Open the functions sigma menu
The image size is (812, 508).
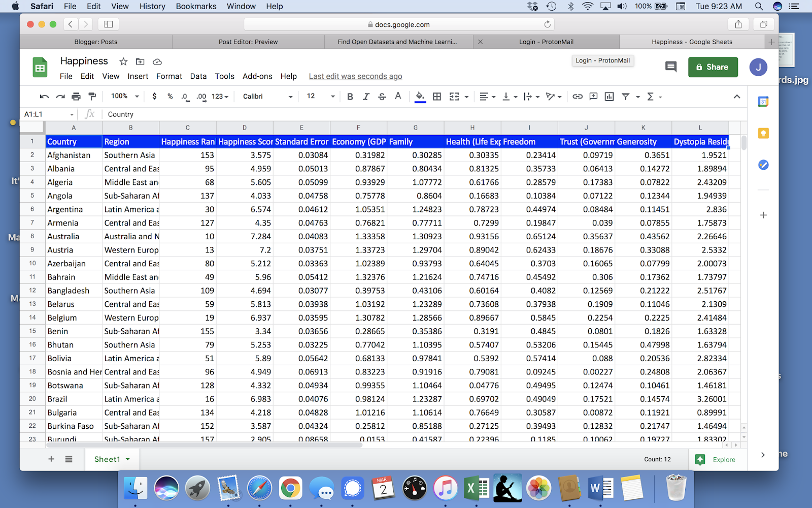coord(654,97)
